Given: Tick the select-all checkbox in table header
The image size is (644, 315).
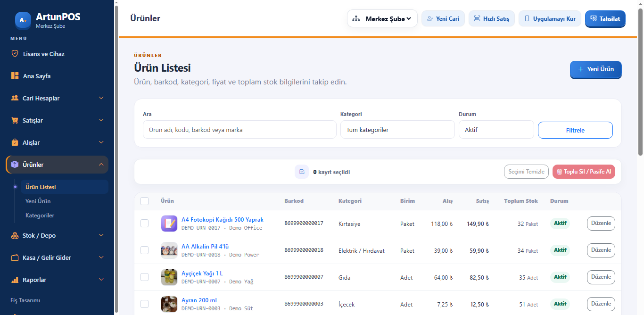Looking at the screenshot, I should [x=144, y=201].
